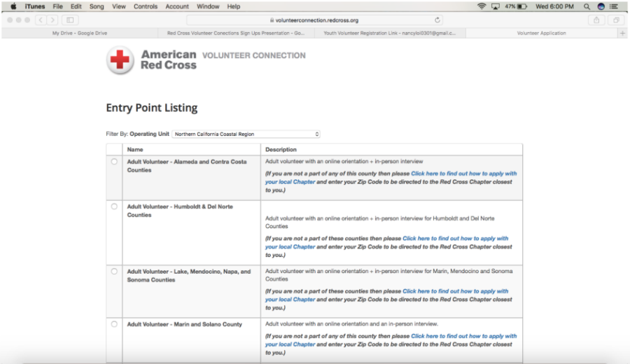
Task: Choose the Lake, Mendocino, Napa, Sonoma radio button
Action: point(114,272)
